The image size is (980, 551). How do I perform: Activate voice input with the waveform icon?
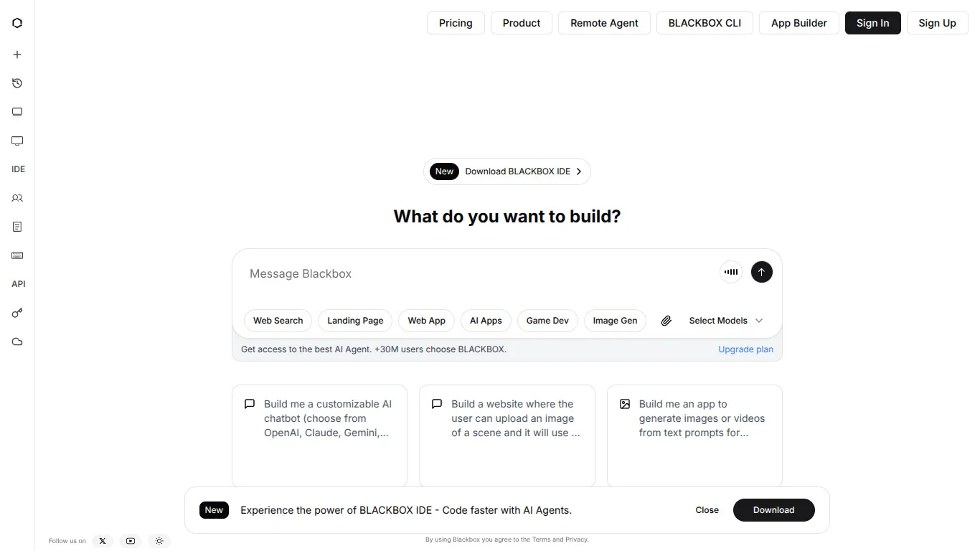730,272
